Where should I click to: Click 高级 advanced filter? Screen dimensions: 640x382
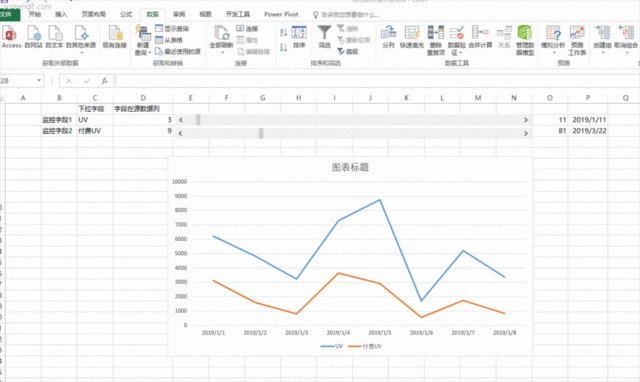click(x=348, y=51)
